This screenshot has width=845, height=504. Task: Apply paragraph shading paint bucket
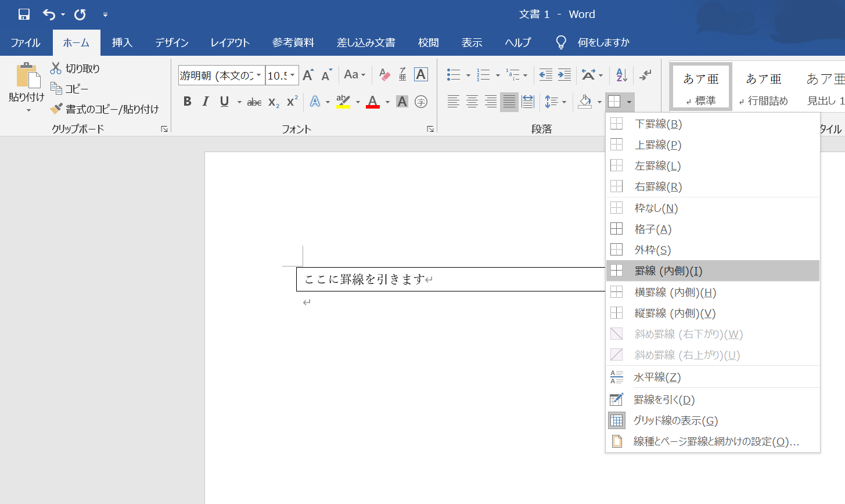point(585,102)
